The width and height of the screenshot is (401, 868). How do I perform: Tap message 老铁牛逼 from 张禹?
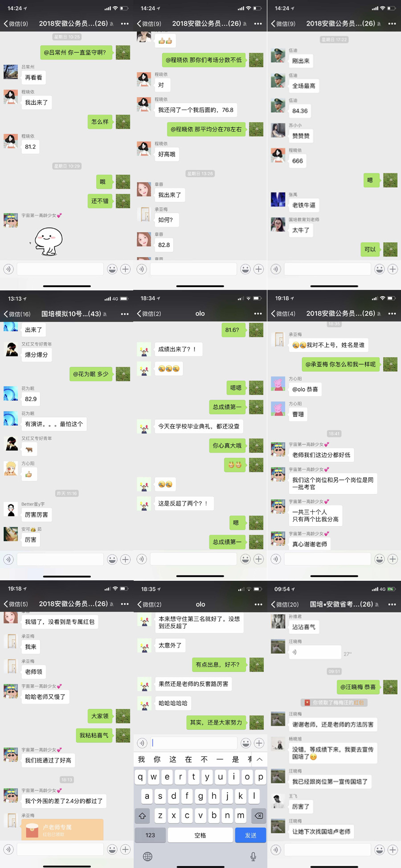303,205
